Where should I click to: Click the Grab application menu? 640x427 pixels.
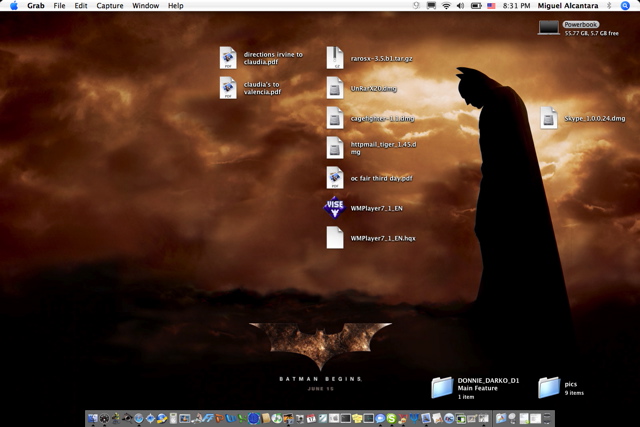pos(36,6)
